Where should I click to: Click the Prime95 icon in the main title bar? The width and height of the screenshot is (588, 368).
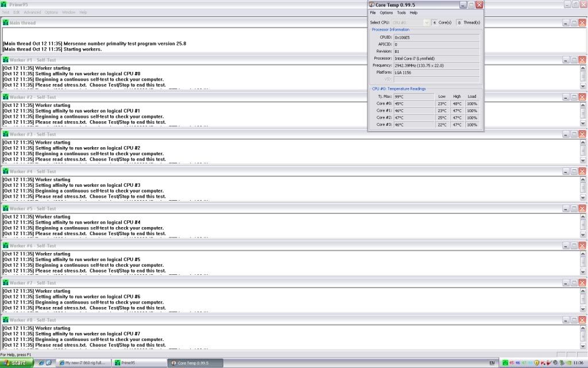click(4, 5)
